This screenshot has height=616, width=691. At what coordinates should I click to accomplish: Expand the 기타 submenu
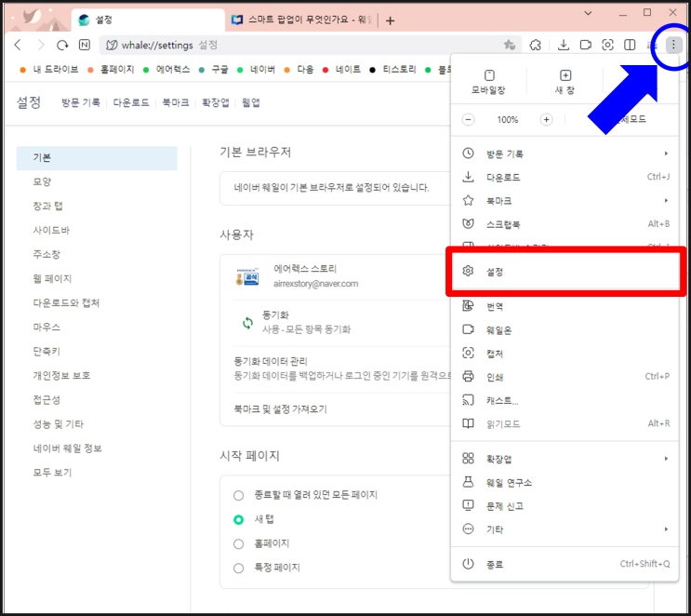[565, 529]
